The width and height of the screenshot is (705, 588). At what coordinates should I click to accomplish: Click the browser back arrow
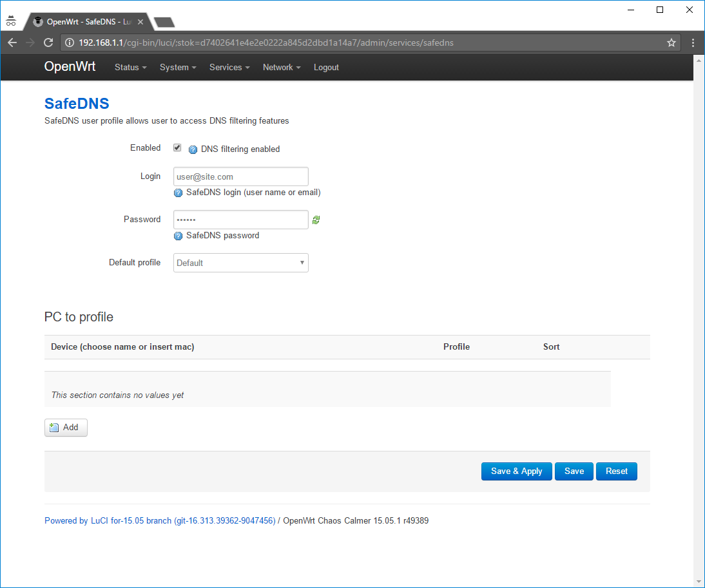12,43
